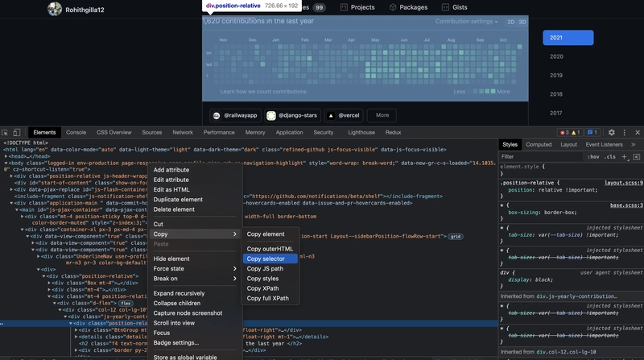Toggle the .cls class editor
The width and height of the screenshot is (644, 360).
(x=610, y=156)
